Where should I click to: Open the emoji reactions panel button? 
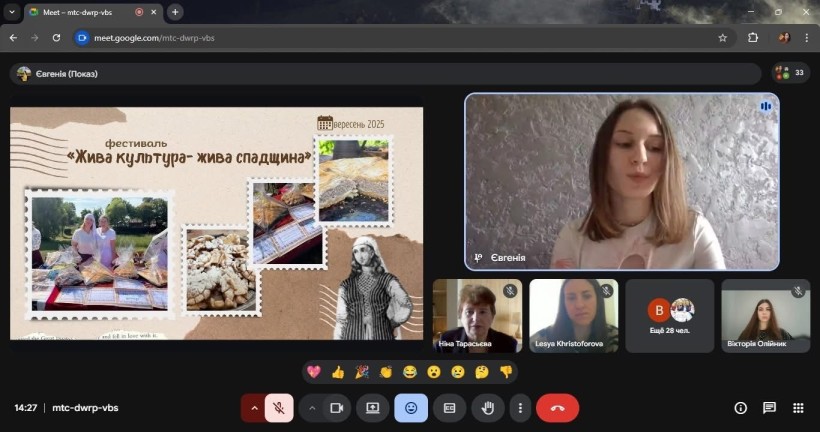point(411,408)
